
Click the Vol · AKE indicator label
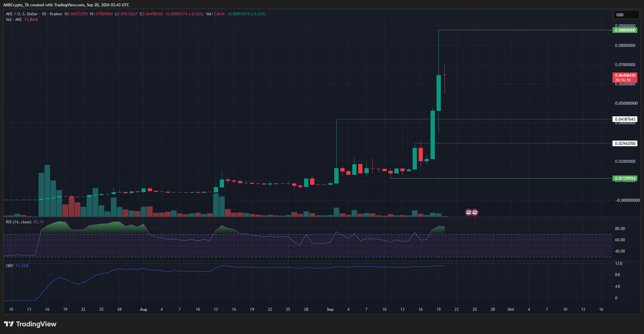click(x=14, y=20)
